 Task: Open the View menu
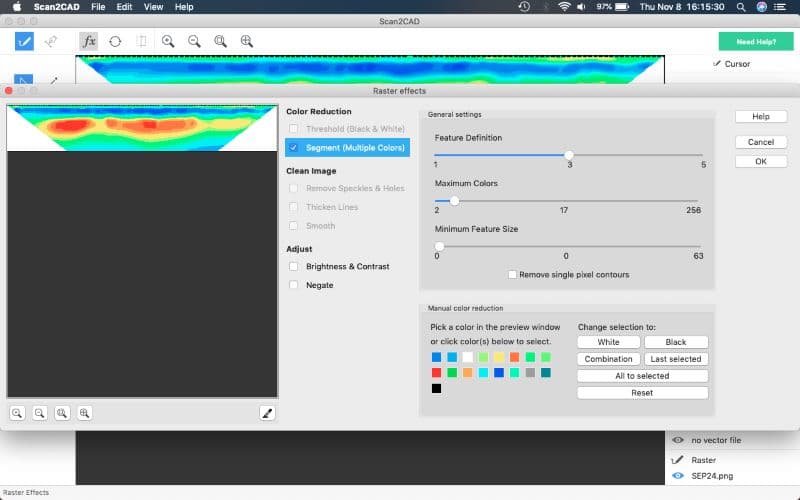coord(153,7)
